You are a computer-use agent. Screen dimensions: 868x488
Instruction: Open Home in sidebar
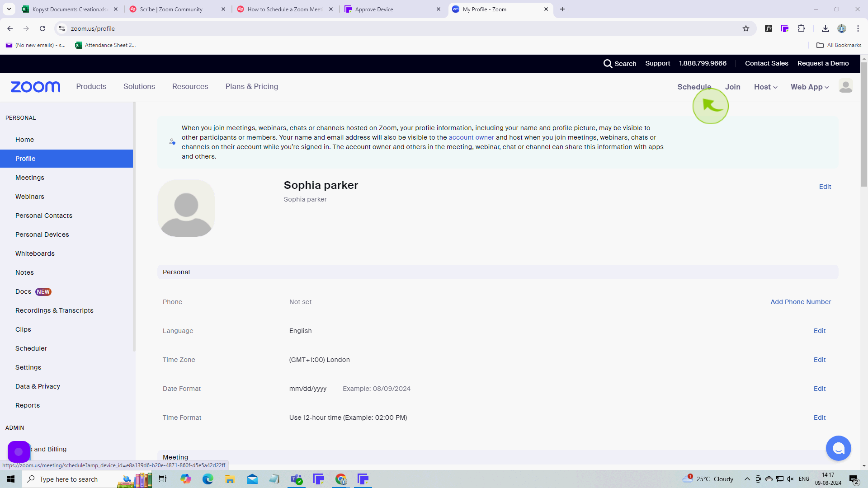tap(66, 140)
